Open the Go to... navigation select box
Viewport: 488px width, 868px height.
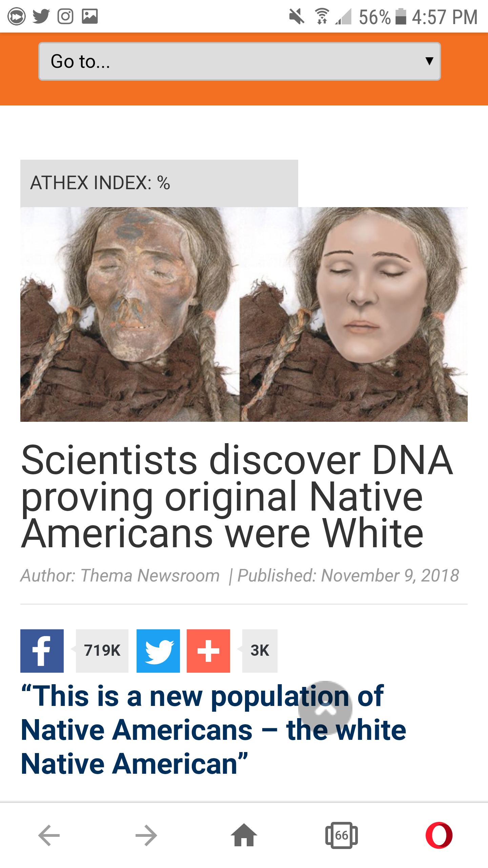tap(240, 61)
